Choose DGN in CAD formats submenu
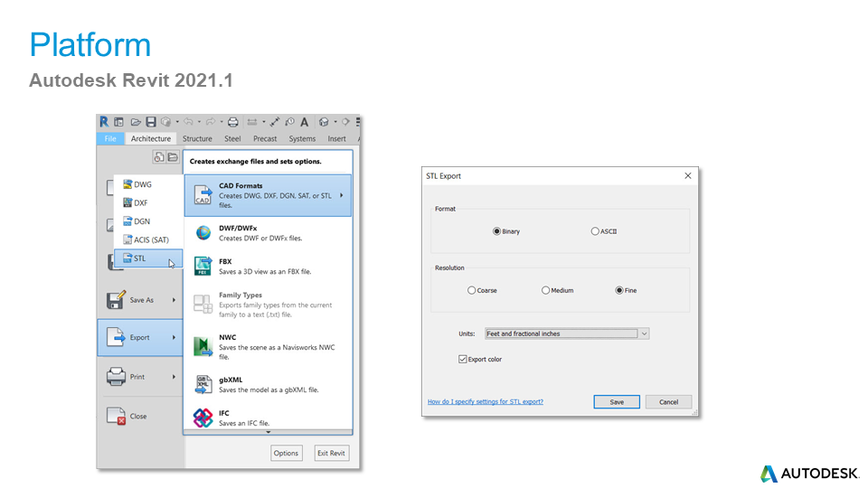 148,221
